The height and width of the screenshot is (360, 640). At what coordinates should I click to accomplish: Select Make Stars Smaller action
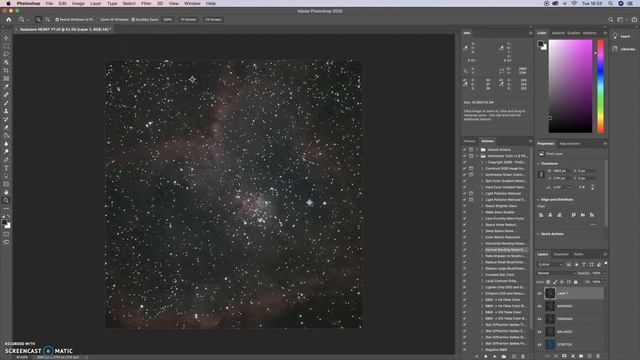click(500, 212)
